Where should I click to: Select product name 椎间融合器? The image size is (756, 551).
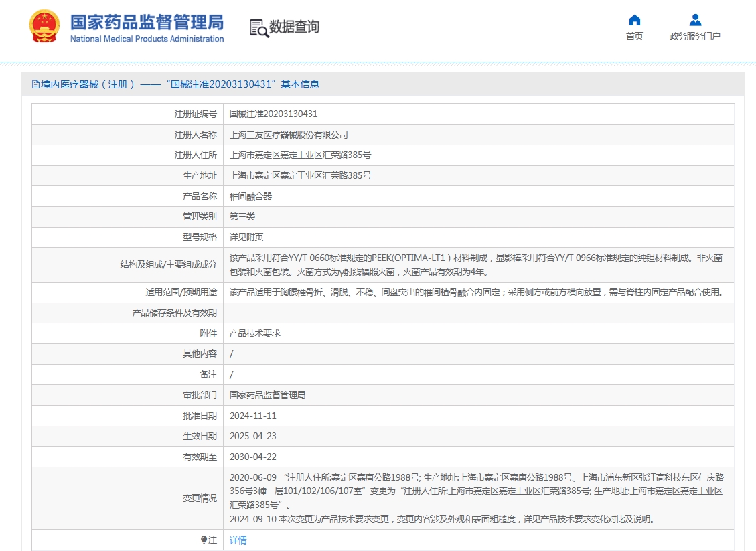pos(250,197)
